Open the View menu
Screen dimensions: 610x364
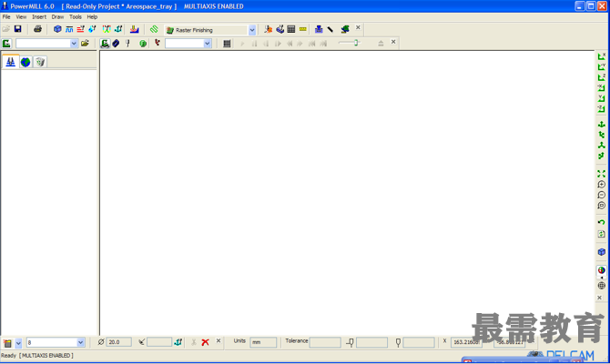click(21, 16)
